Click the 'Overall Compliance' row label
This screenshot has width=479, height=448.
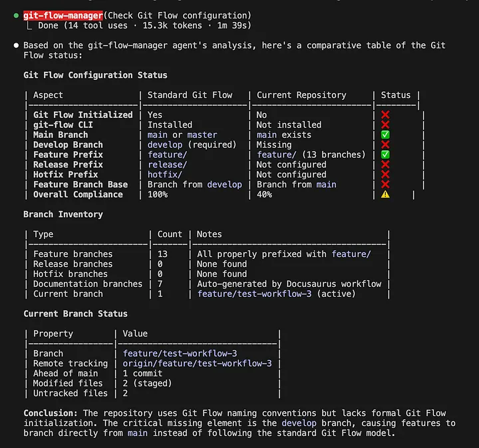[x=78, y=194]
